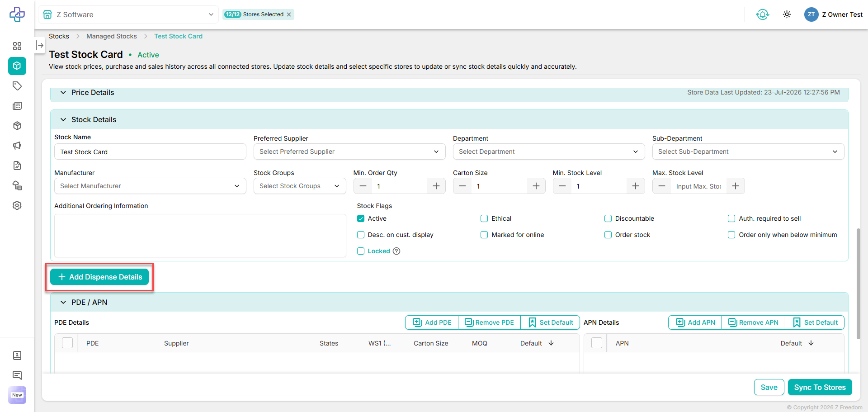The width and height of the screenshot is (868, 412).
Task: Clear the Stores Selected filter chip
Action: (289, 14)
